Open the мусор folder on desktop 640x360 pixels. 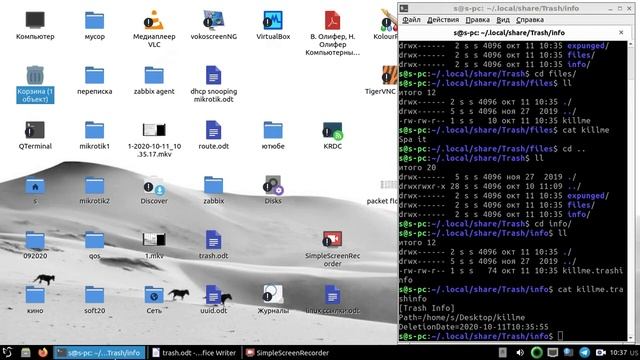point(94,25)
